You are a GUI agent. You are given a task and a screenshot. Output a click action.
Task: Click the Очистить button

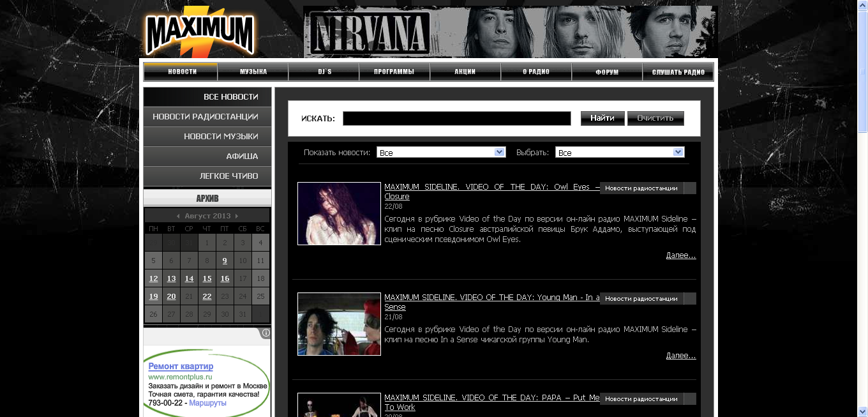point(655,118)
